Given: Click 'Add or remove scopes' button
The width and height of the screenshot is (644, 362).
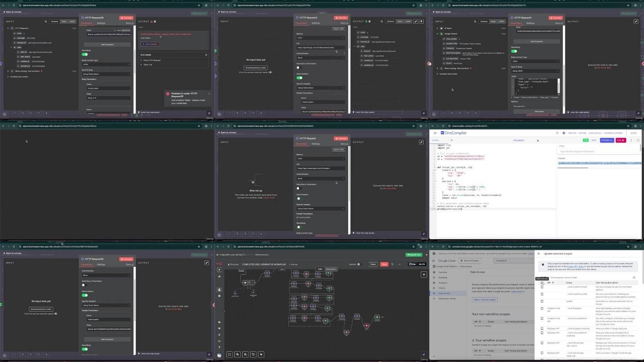Looking at the screenshot, I should 485,300.
